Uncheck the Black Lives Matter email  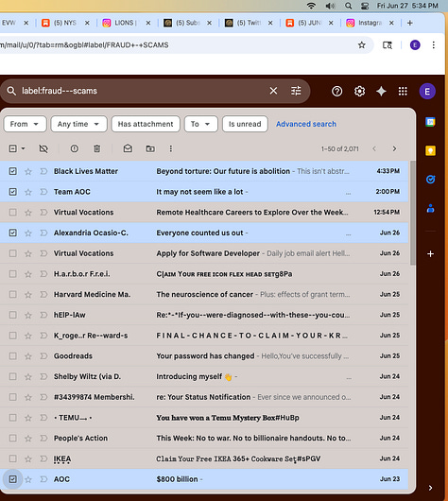click(13, 171)
